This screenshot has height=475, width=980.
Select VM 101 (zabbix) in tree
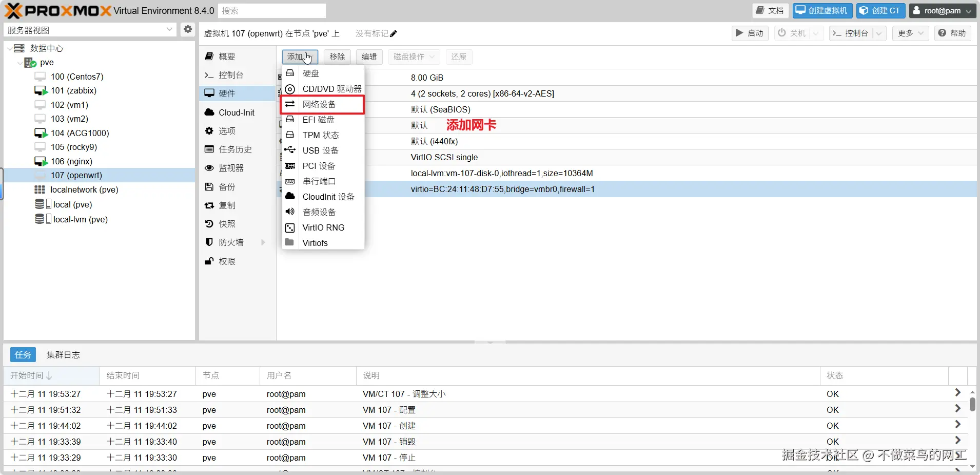click(73, 90)
